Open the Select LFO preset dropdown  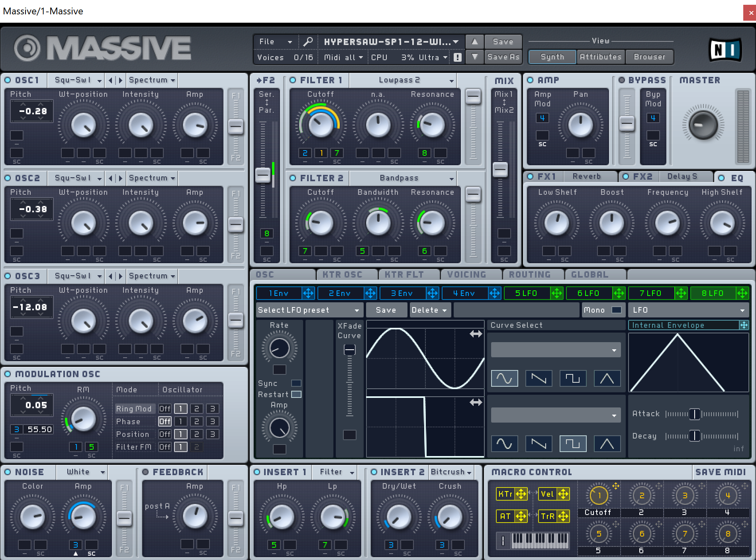tap(309, 310)
